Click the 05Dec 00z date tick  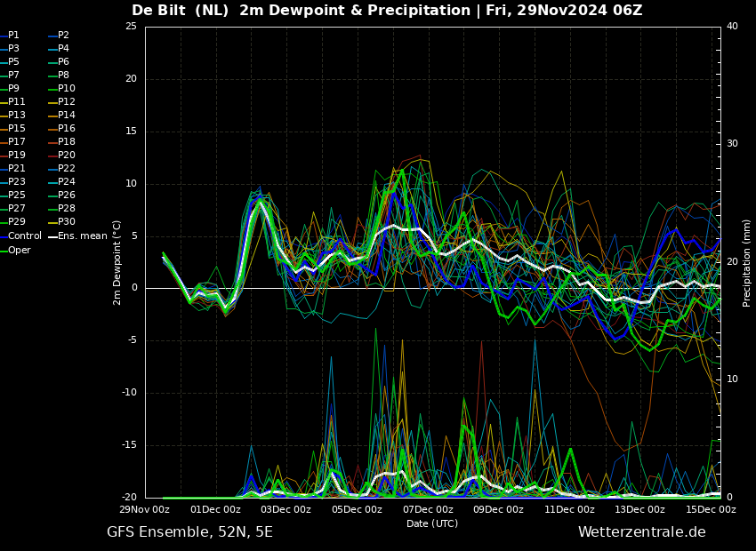[x=357, y=510]
